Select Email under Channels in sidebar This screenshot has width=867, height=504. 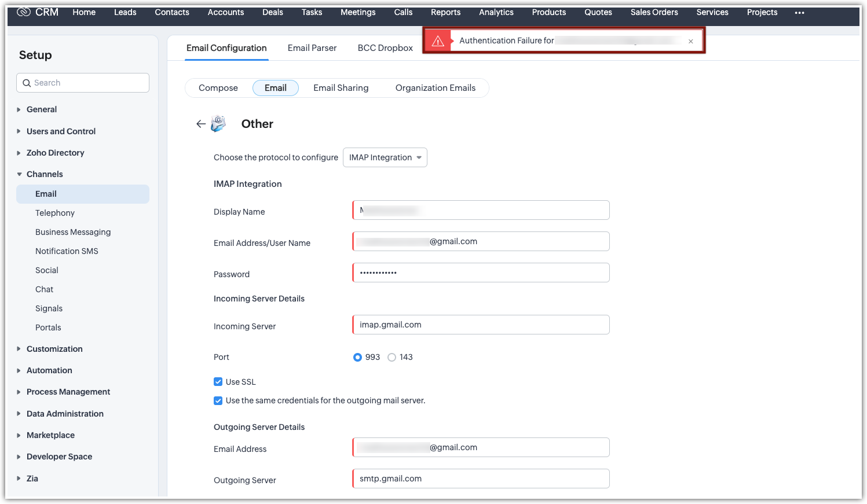tap(83, 194)
